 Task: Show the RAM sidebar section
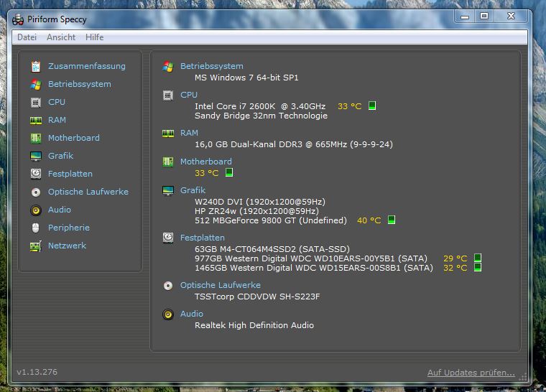pos(57,120)
